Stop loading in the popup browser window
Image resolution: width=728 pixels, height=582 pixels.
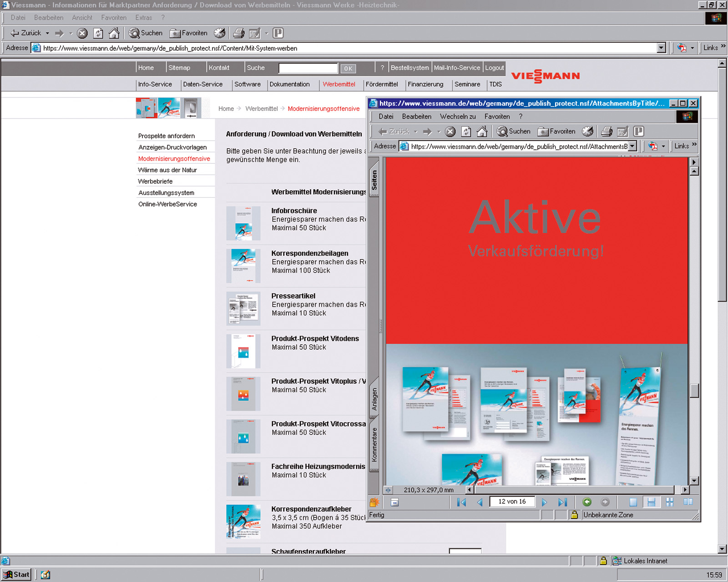(450, 132)
